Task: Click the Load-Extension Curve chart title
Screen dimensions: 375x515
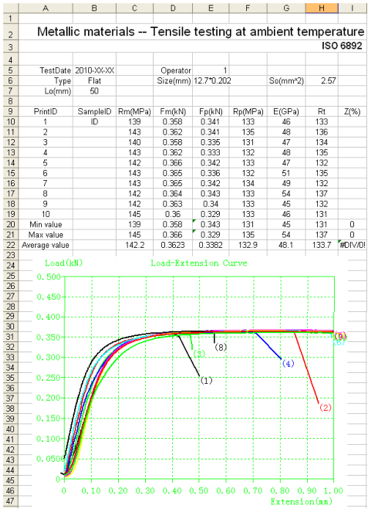Action: tap(199, 263)
